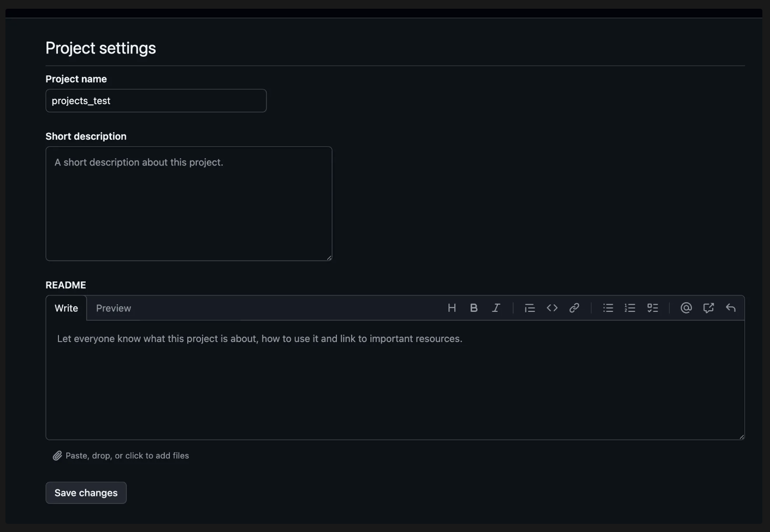Save the project settings changes
This screenshot has width=770, height=532.
click(86, 492)
